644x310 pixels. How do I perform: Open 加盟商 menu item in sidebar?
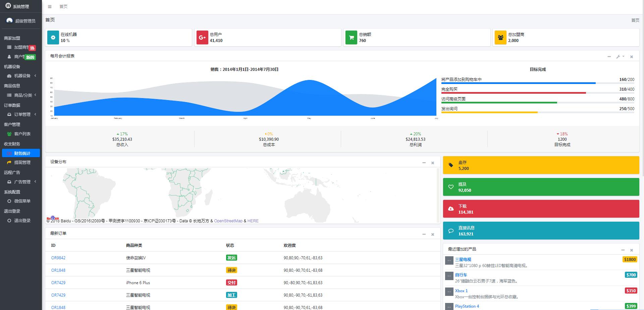[21, 47]
